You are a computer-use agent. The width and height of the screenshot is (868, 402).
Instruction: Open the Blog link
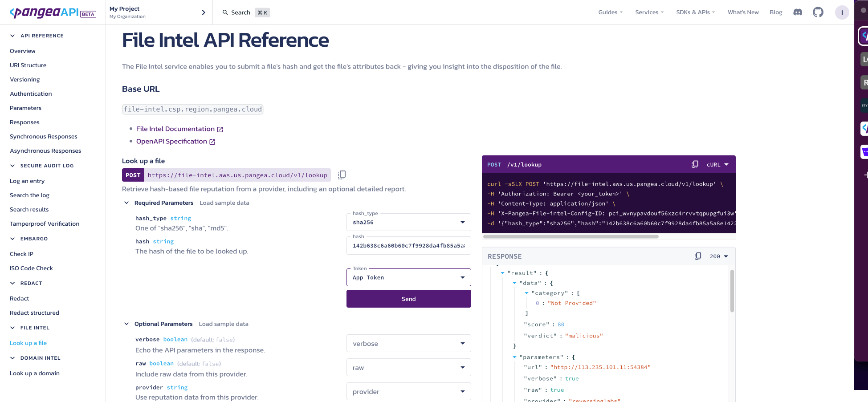[776, 12]
